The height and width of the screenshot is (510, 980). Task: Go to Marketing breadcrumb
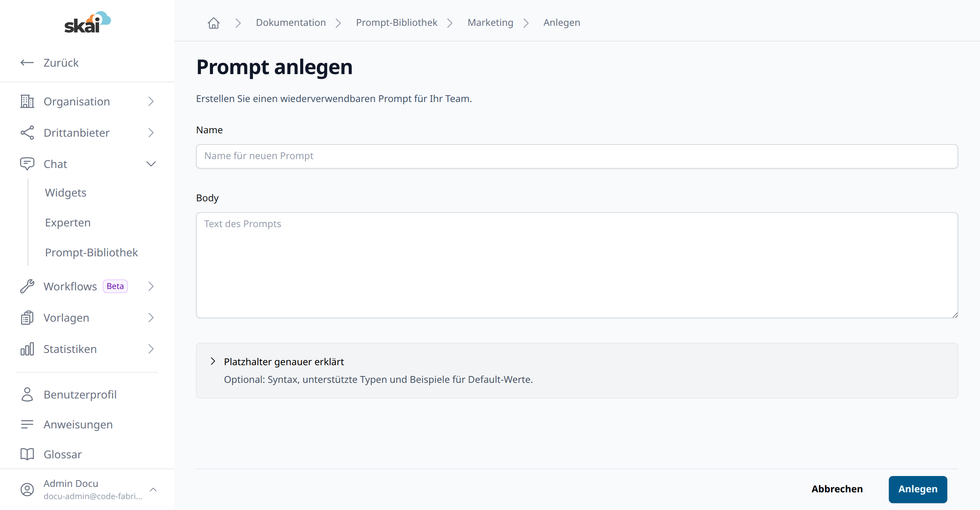(x=490, y=22)
